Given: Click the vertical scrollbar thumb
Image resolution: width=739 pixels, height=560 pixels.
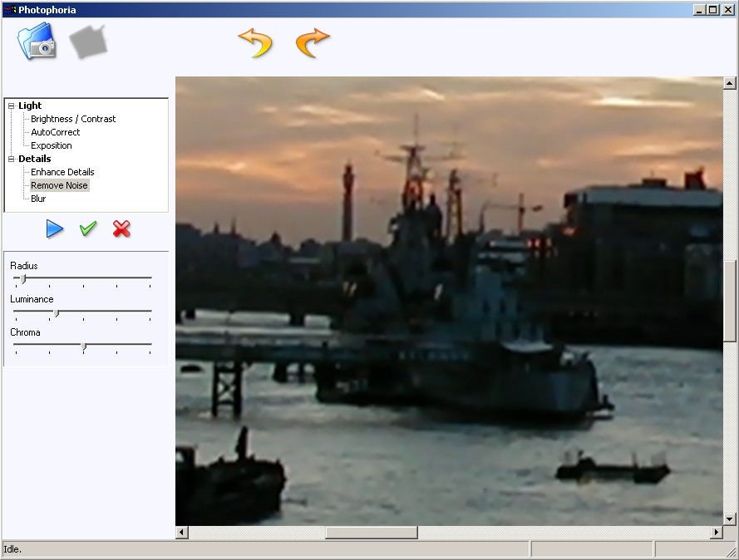Looking at the screenshot, I should pyautogui.click(x=729, y=301).
